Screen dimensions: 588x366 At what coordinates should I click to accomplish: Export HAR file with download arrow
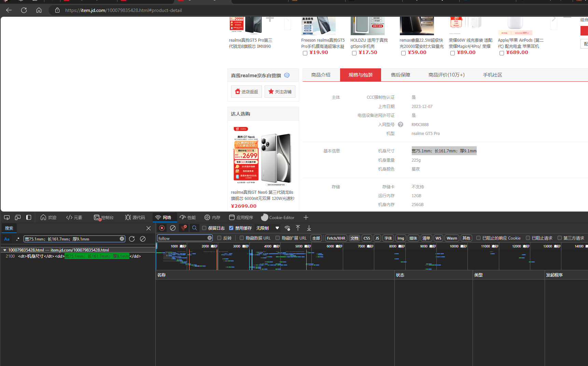[309, 228]
